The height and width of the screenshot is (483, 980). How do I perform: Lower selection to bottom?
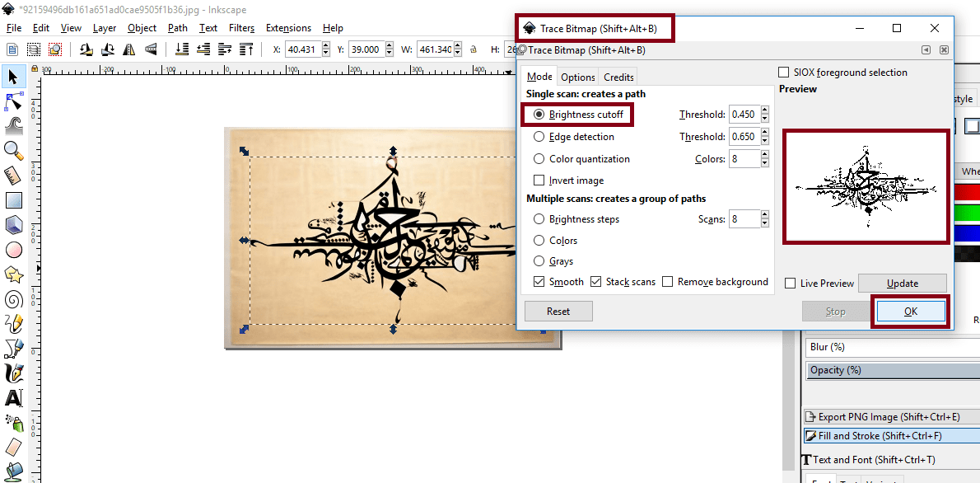coord(182,49)
